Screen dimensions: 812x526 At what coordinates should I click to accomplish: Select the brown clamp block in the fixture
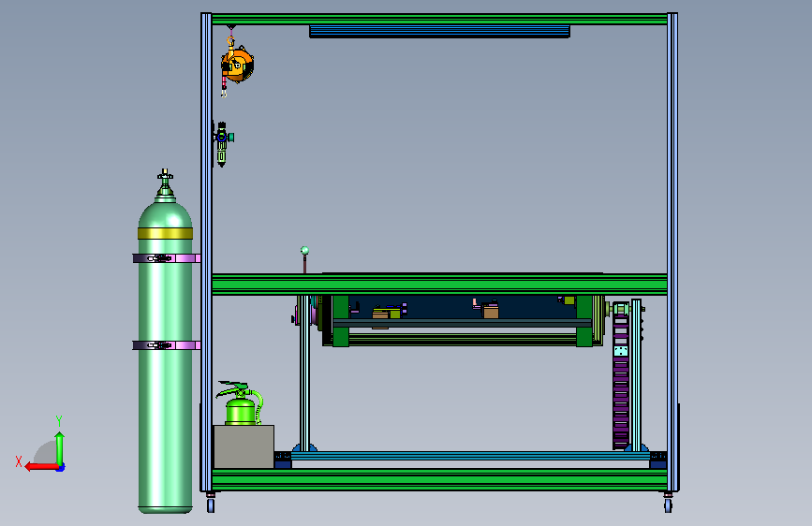pos(491,311)
